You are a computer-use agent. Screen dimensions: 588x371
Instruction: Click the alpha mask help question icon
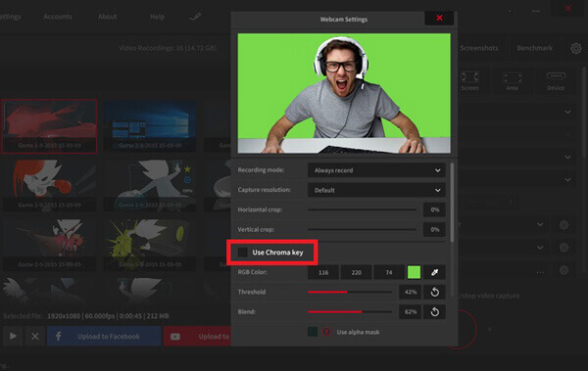click(326, 332)
